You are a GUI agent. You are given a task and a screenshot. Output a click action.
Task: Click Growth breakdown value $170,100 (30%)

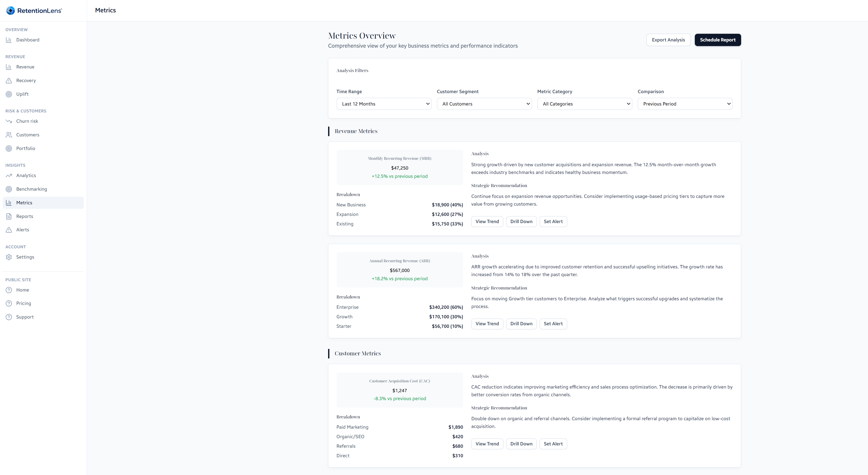[446, 317]
